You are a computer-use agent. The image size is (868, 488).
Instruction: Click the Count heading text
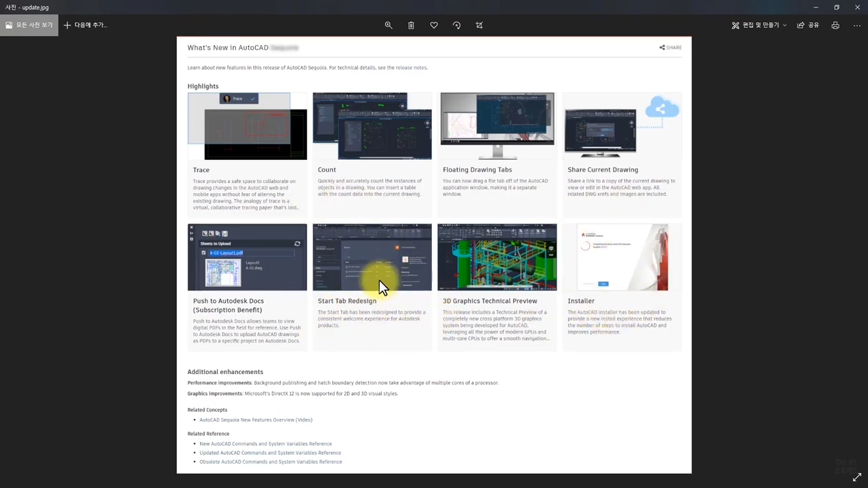tap(327, 169)
